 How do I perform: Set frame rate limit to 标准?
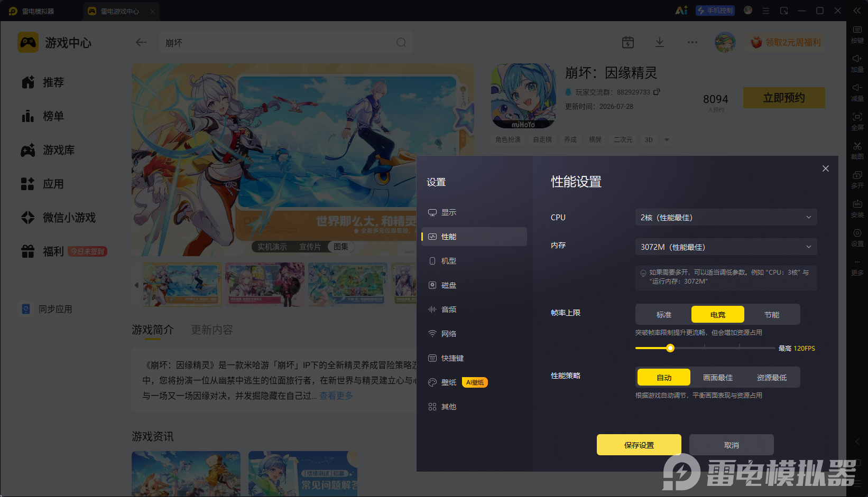click(664, 315)
